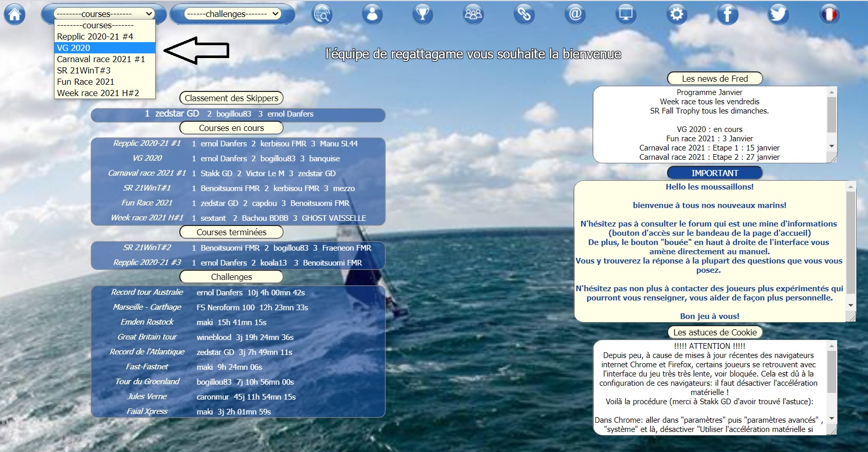
Task: Open the user profile icon
Action: [372, 14]
